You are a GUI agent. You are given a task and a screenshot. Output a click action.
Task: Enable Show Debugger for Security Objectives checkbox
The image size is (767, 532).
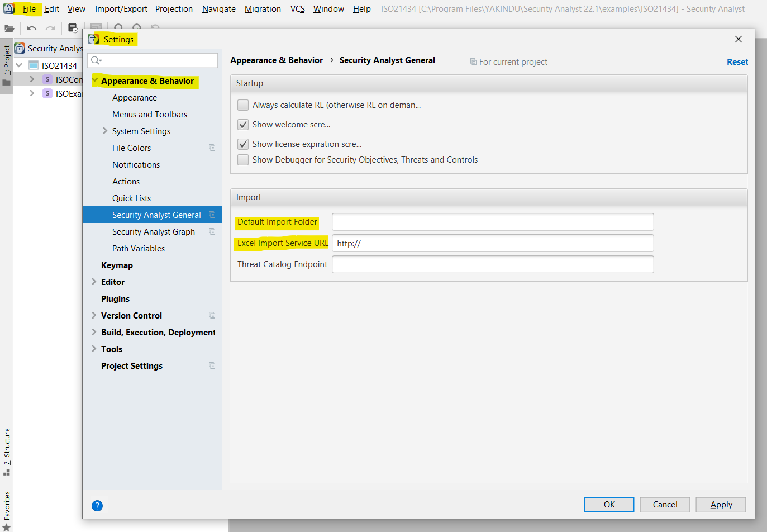tap(243, 160)
